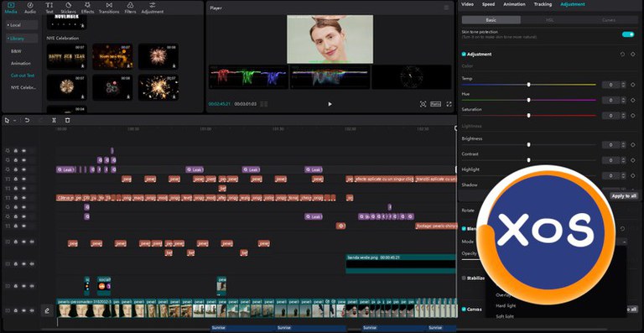The height and width of the screenshot is (333, 644).
Task: Open the B&W library category
Action: click(x=16, y=51)
